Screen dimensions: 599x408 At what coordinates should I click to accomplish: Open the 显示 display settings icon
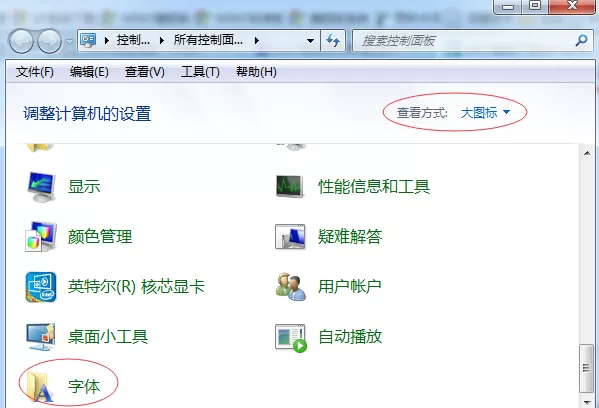pos(41,187)
